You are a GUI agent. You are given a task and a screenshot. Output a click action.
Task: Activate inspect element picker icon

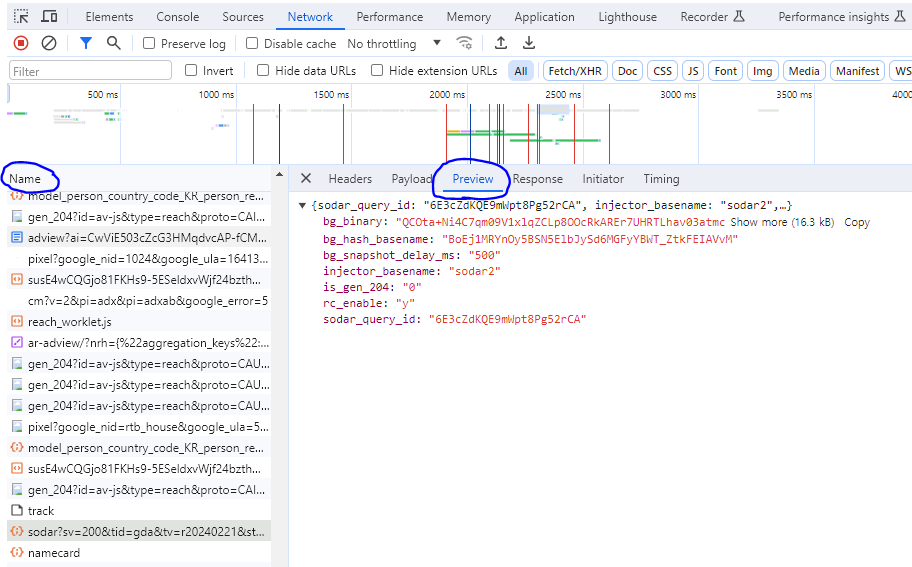coord(21,16)
